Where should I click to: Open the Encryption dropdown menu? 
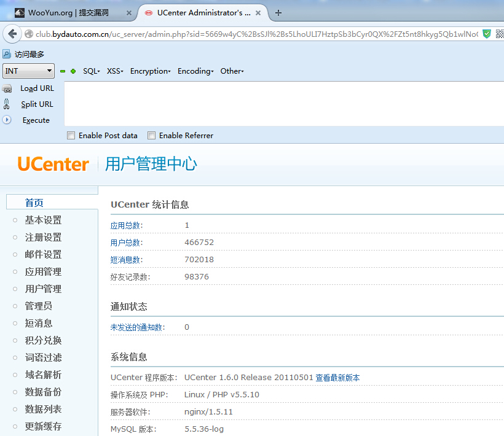(x=150, y=71)
